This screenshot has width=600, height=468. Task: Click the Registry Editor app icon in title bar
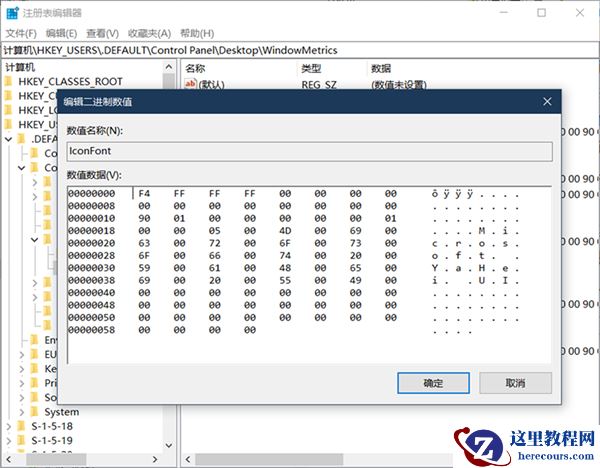tap(12, 13)
